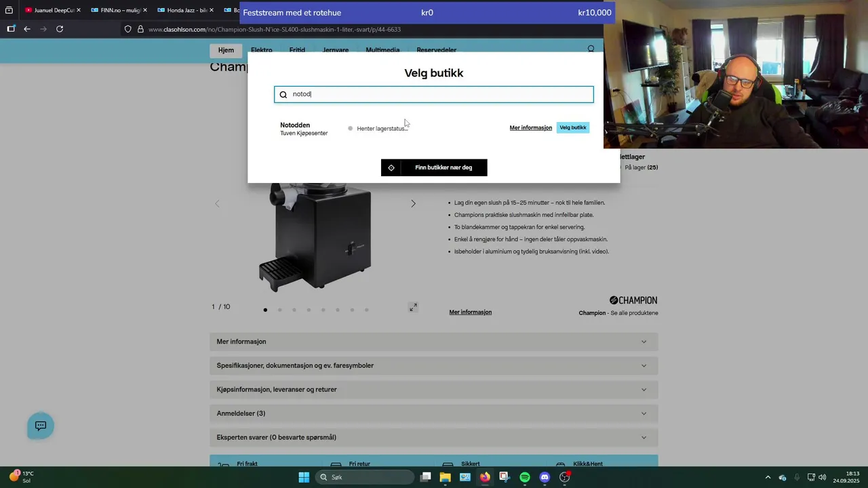
Task: Click 'Champion - Se alle produktene' link
Action: (x=618, y=313)
